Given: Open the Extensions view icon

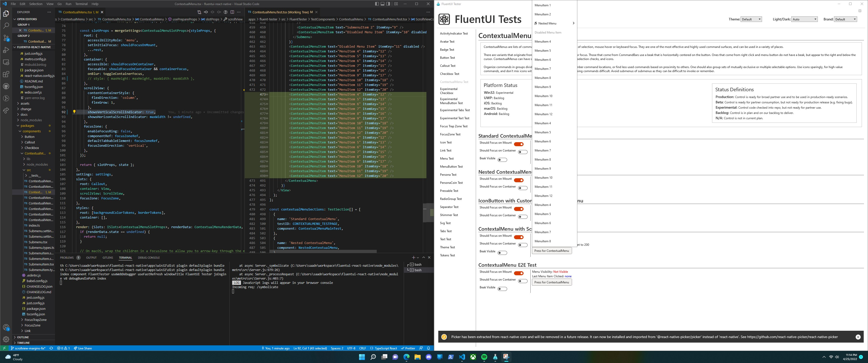Looking at the screenshot, I should [6, 74].
